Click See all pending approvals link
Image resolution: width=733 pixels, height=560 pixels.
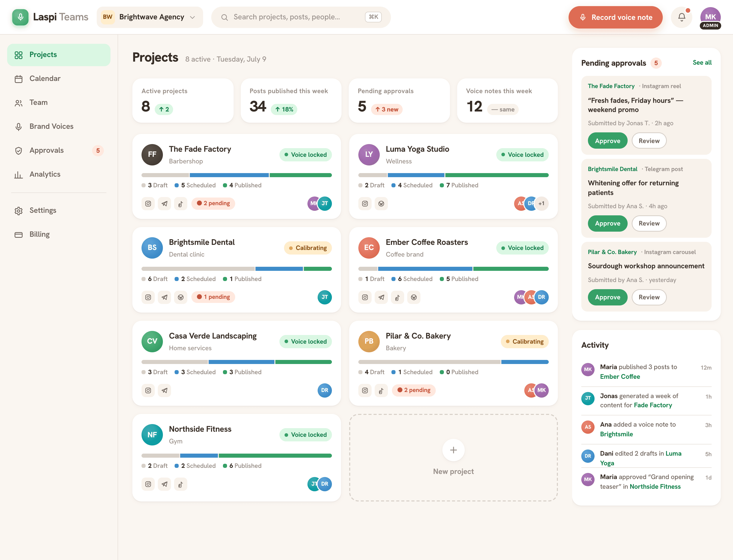coord(702,63)
